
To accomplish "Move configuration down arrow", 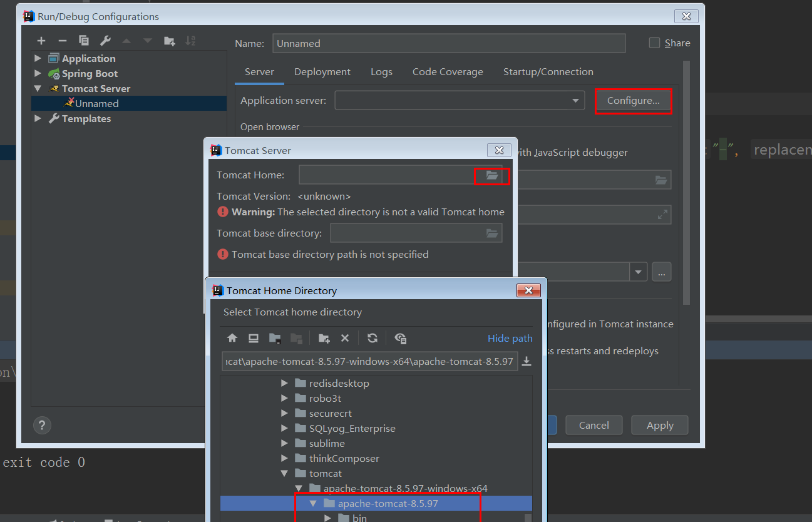I will 148,41.
